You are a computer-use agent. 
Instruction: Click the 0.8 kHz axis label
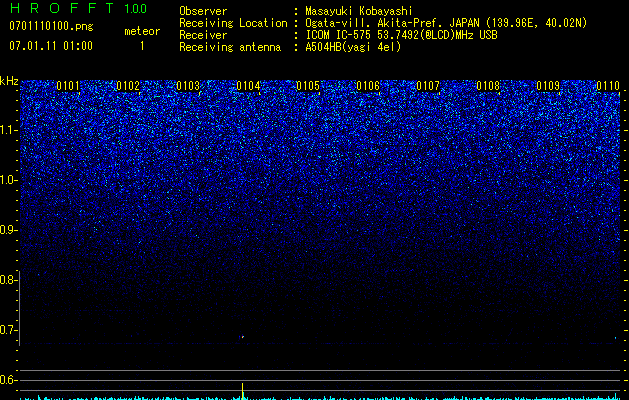point(9,280)
